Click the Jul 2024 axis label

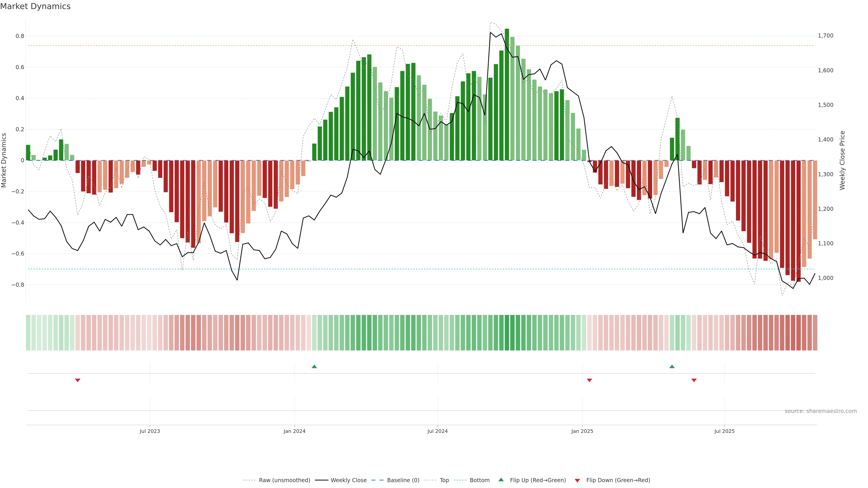pyautogui.click(x=437, y=431)
